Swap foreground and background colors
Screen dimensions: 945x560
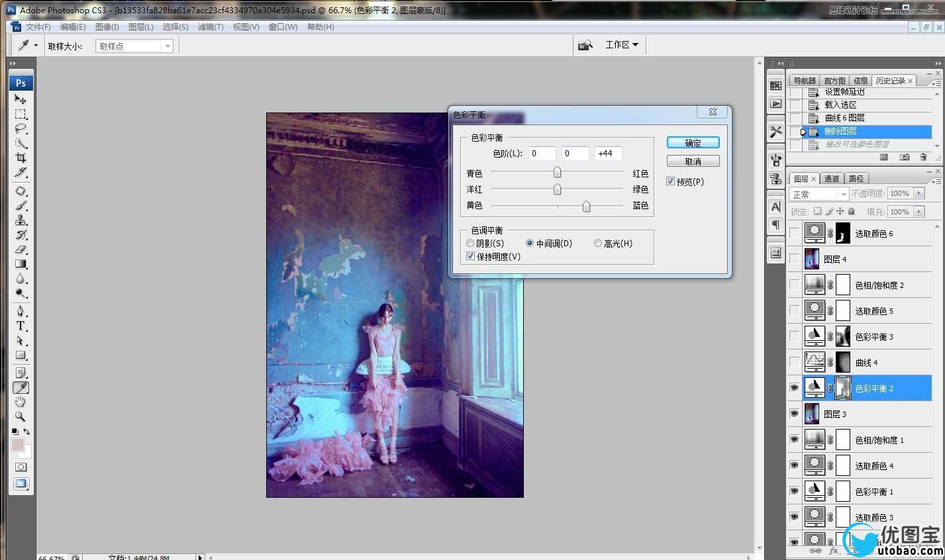(26, 432)
